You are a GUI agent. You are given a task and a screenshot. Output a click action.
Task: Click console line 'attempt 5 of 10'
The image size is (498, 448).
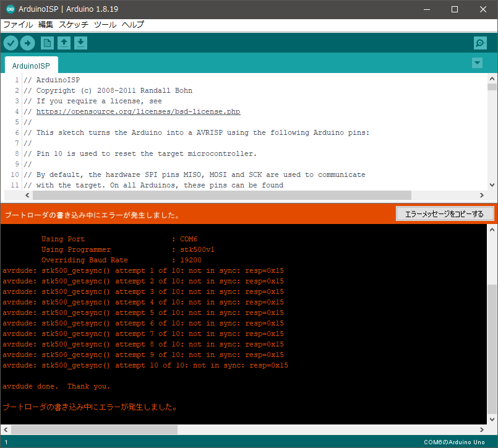tap(144, 312)
